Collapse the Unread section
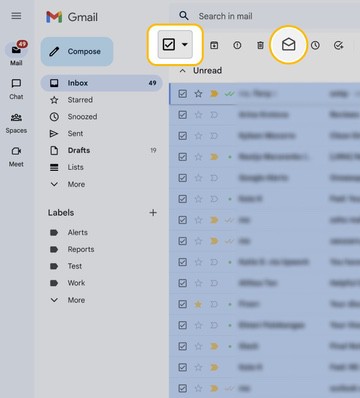360x398 pixels. click(x=182, y=71)
